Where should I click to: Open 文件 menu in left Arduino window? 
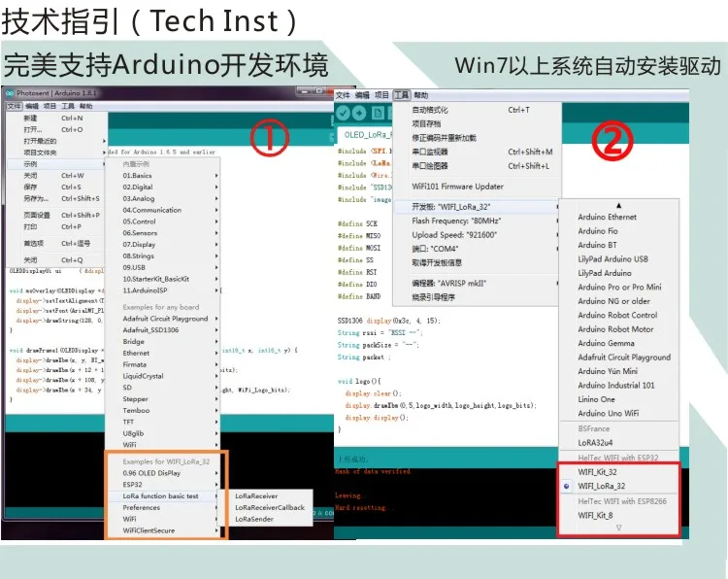point(14,106)
